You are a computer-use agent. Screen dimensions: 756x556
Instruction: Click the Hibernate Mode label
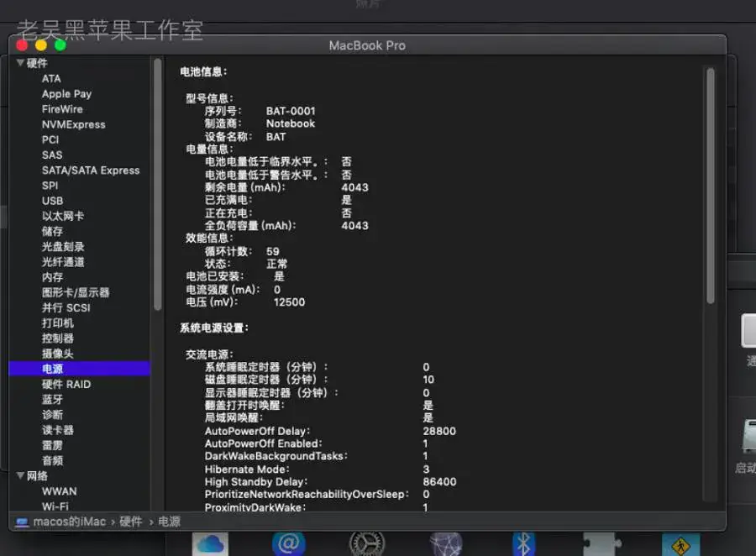pos(246,469)
